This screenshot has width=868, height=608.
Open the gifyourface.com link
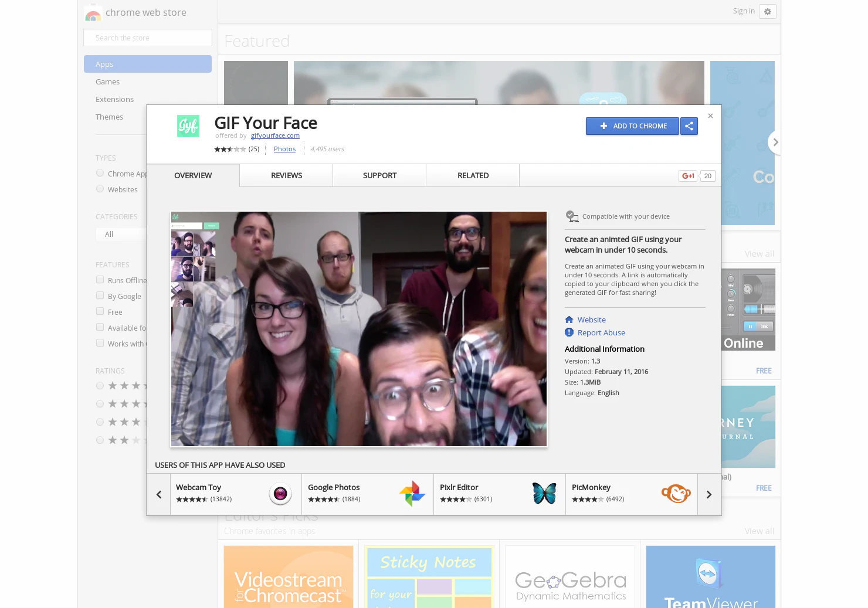(x=275, y=135)
